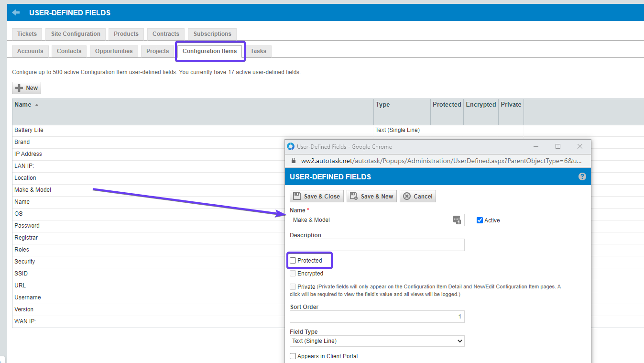Open the Field Type dropdown
644x363 pixels.
pos(377,341)
